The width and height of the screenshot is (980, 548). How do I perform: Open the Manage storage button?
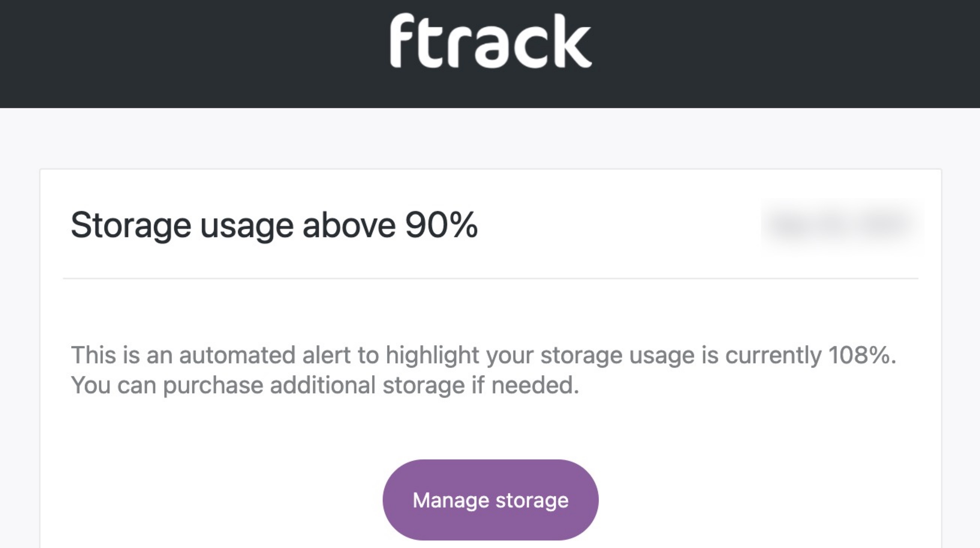click(x=490, y=500)
